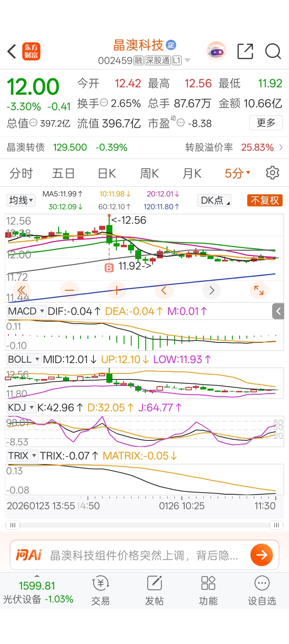The height and width of the screenshot is (644, 289).
Task: Expand the side panel left-arrow tab
Action: coord(278,311)
